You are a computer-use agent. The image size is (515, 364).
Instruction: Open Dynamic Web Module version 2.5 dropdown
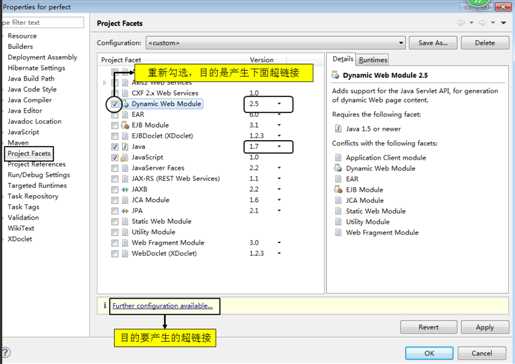click(279, 104)
